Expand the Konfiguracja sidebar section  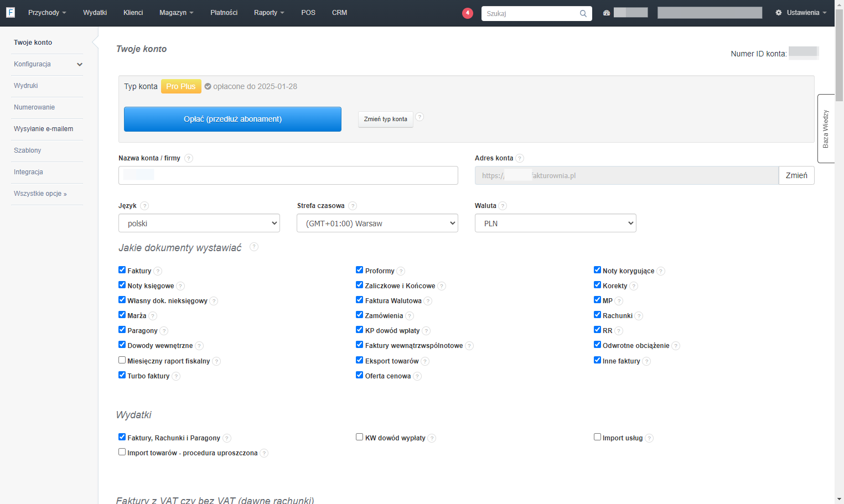coord(47,64)
